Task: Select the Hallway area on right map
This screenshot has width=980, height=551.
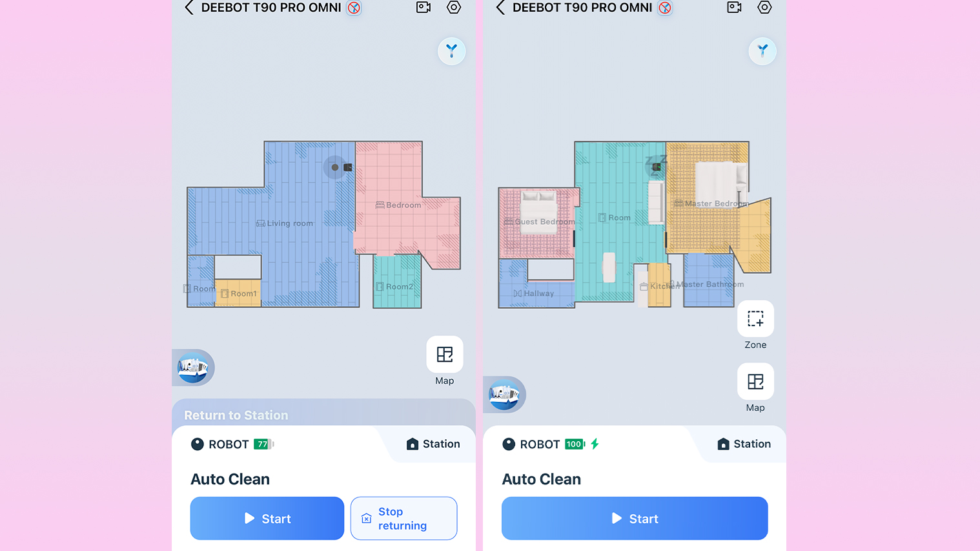Action: point(534,293)
